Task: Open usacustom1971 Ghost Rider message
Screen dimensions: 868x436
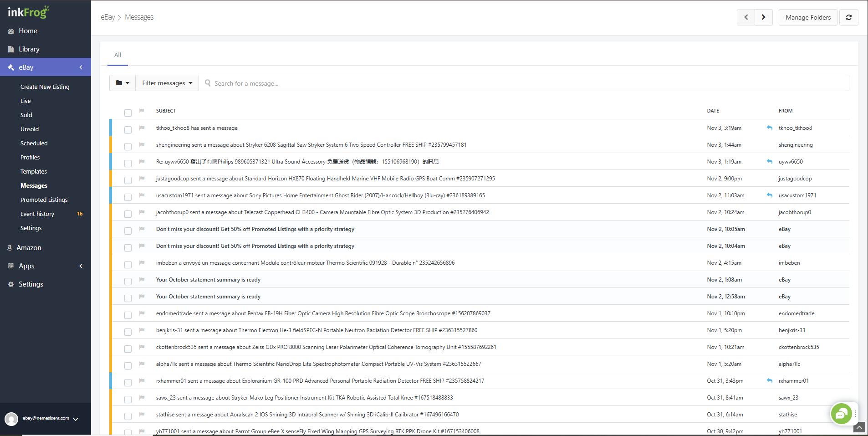Action: click(321, 195)
